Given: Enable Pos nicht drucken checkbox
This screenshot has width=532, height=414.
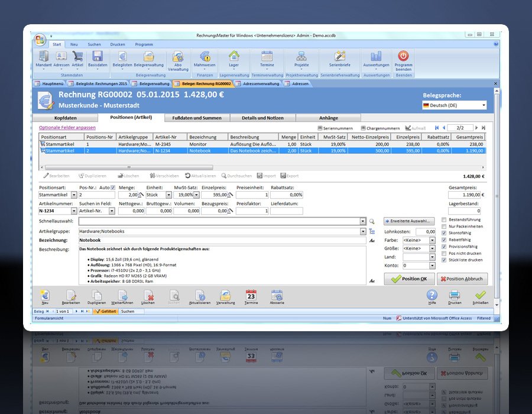Looking at the screenshot, I should (x=444, y=254).
